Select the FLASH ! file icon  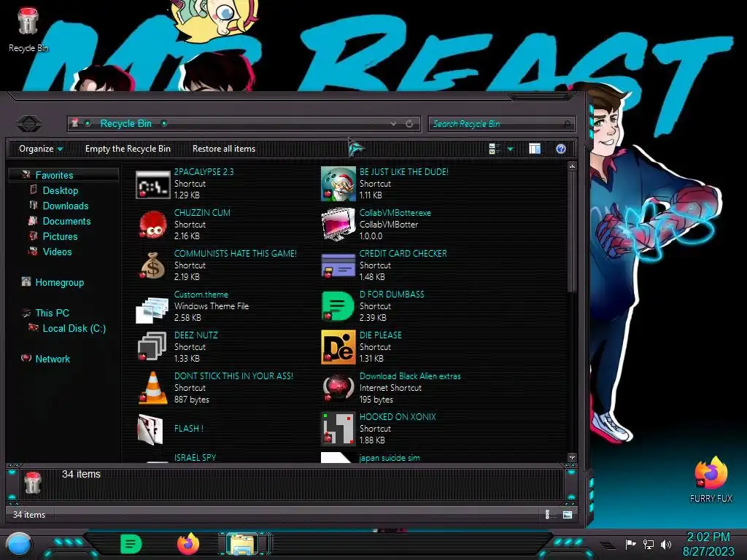(x=150, y=429)
